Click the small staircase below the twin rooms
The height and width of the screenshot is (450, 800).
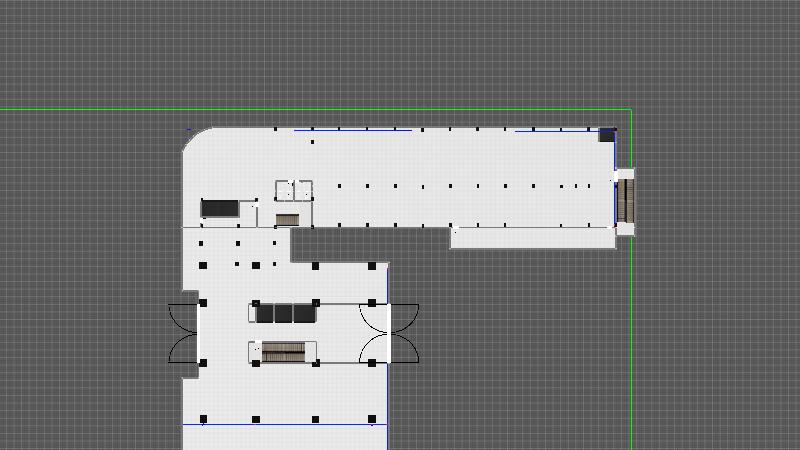(288, 219)
